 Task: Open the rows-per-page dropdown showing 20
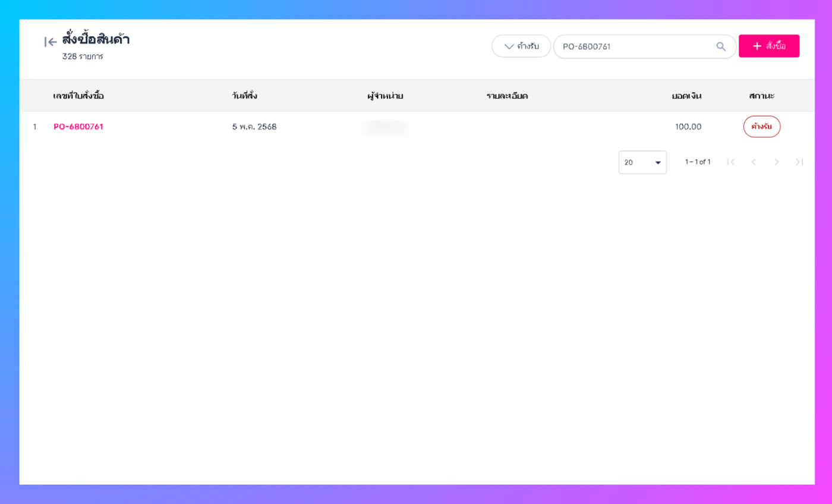click(x=642, y=162)
